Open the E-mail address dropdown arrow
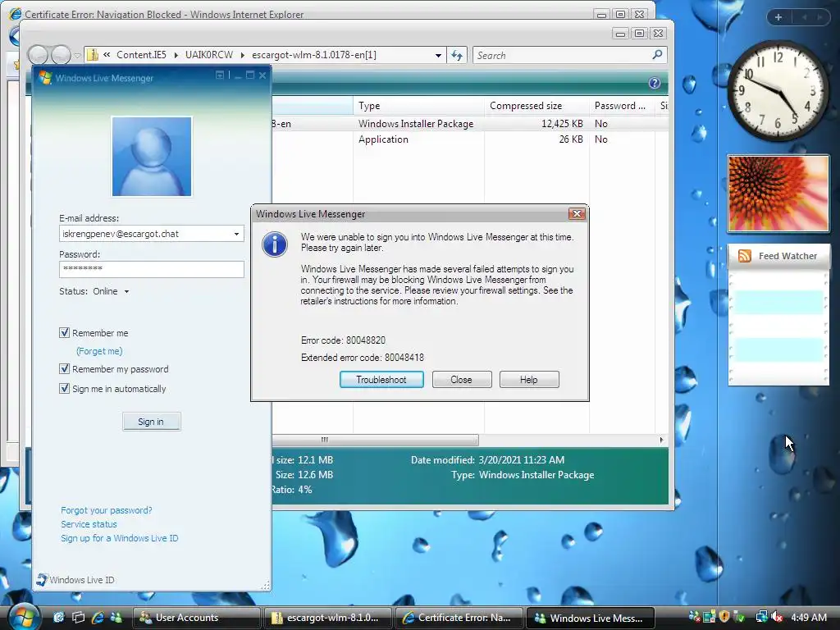Image resolution: width=840 pixels, height=630 pixels. point(236,234)
